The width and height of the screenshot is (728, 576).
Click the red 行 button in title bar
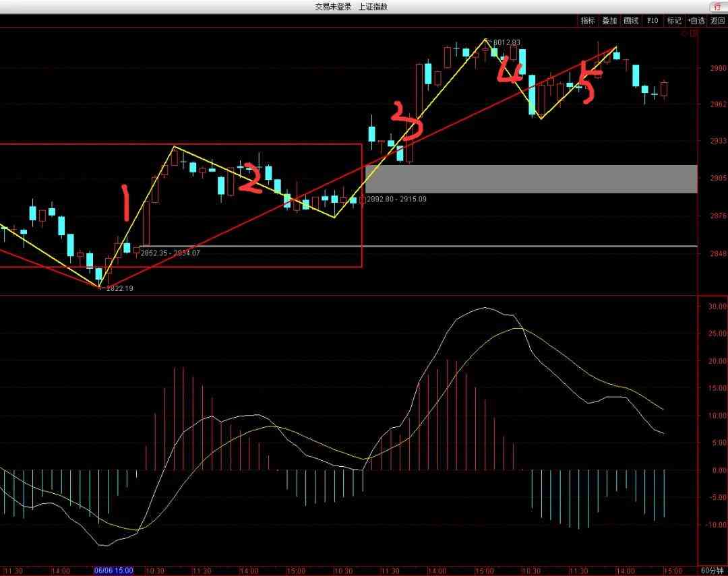click(717, 7)
